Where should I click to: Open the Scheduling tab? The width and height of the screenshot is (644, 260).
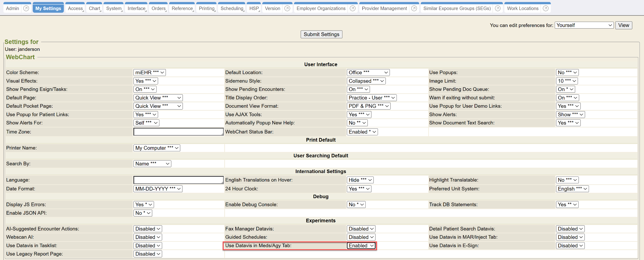[232, 8]
